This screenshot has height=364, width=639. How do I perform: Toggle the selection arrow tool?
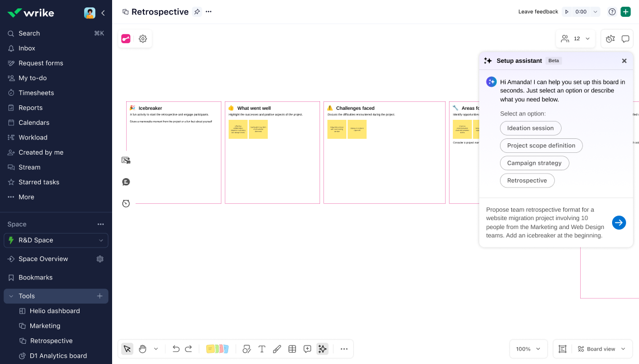coord(127,348)
